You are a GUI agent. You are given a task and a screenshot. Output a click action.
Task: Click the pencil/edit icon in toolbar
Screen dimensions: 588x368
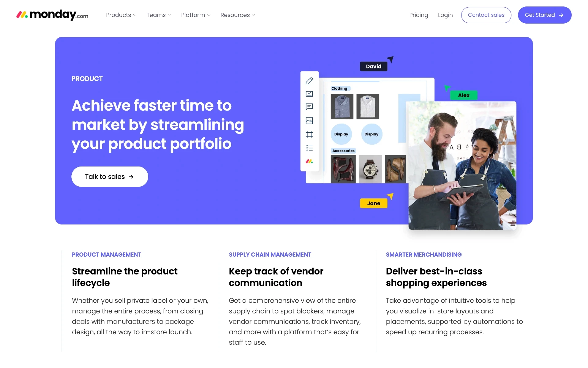coord(309,81)
